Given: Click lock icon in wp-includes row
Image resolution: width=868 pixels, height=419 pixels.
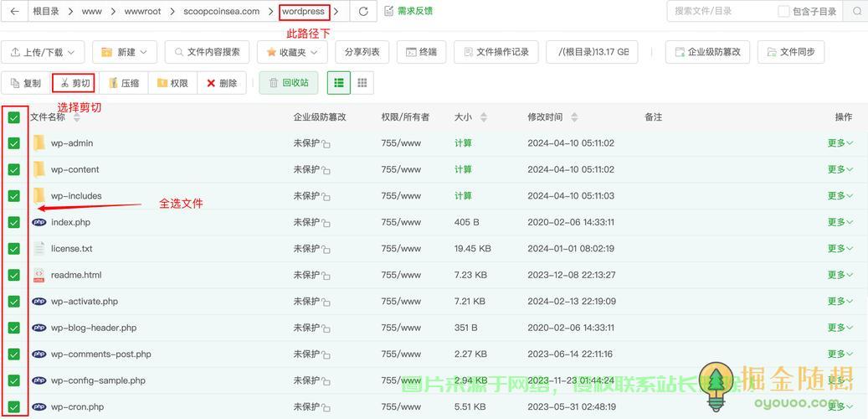Looking at the screenshot, I should (326, 197).
